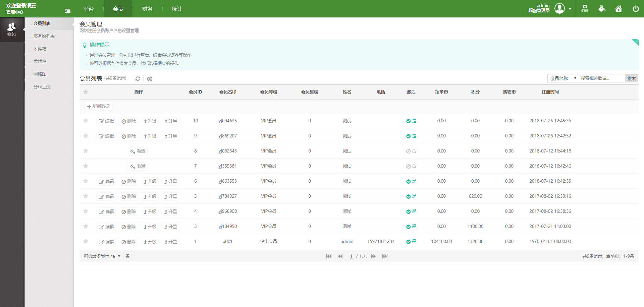Star the member yj359381 row

coord(86,166)
